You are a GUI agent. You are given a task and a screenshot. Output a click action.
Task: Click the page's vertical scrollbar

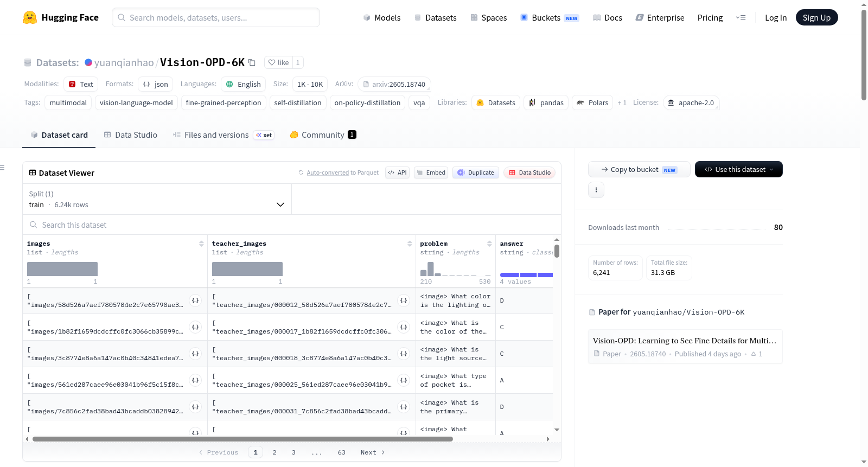click(x=864, y=54)
